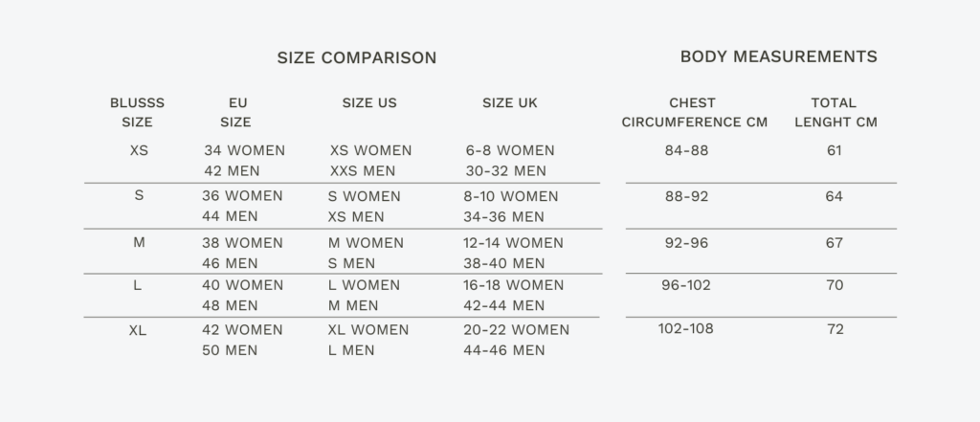Click the SIZE COMPARISON heading
This screenshot has width=980, height=422.
(x=356, y=58)
